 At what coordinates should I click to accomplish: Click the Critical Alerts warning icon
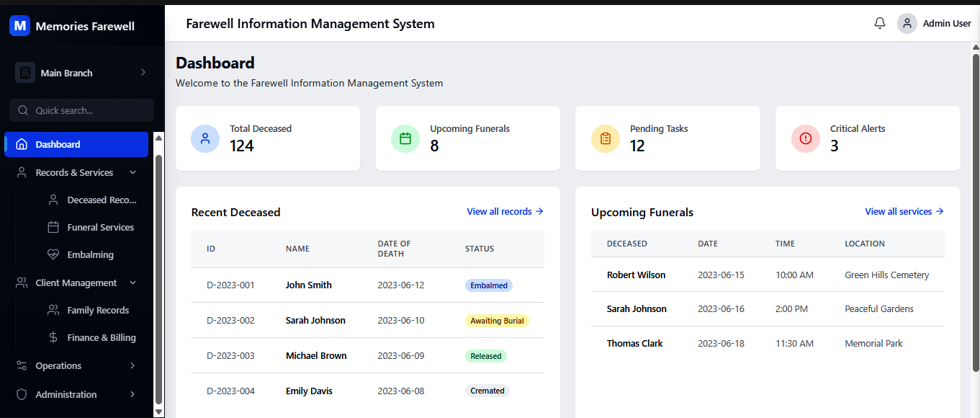pos(806,138)
